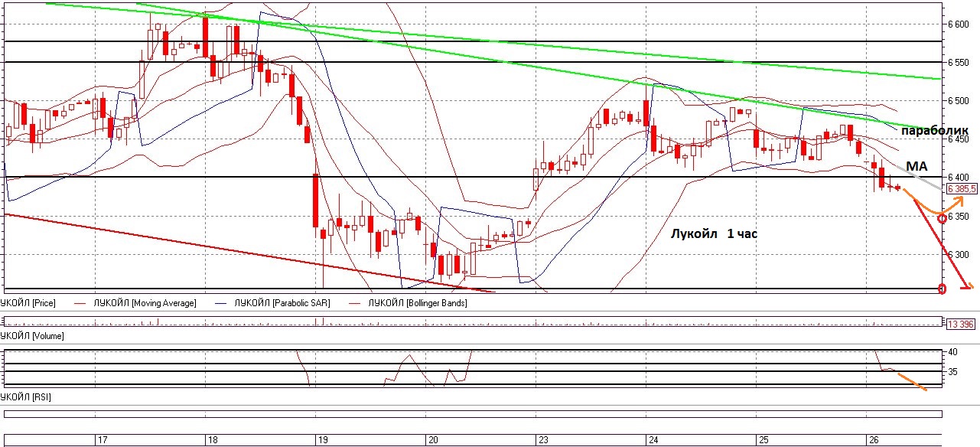Image resolution: width=980 pixels, height=447 pixels.
Task: Click the 6 600 price axis label
Action: [x=959, y=24]
